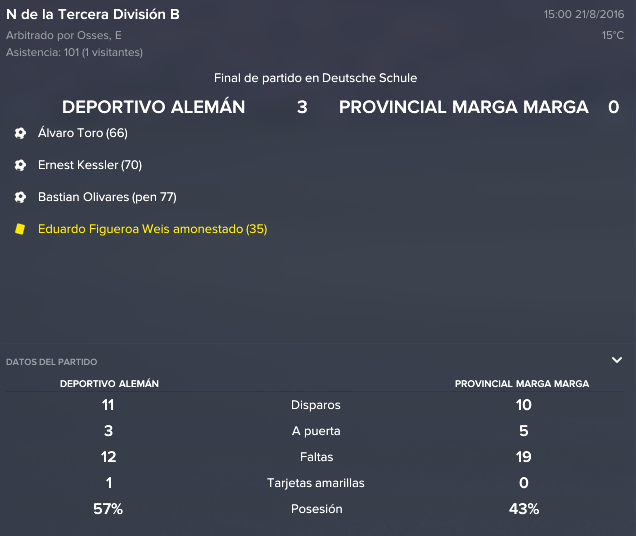Click the Datos del Partido header
The width and height of the screenshot is (636, 536).
52,362
